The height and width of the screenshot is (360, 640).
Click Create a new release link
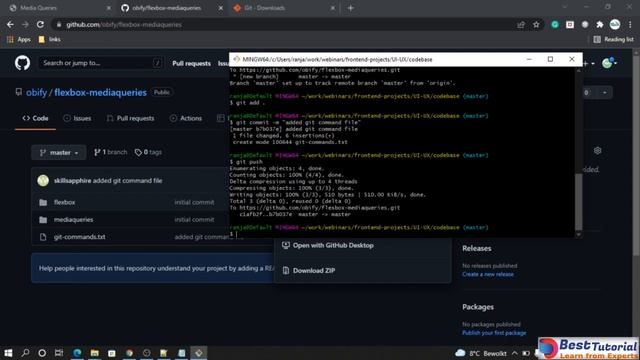(488, 274)
